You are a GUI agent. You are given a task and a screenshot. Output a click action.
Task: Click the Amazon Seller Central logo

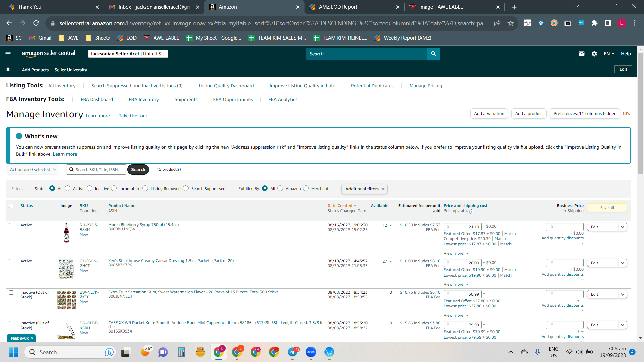(49, 53)
